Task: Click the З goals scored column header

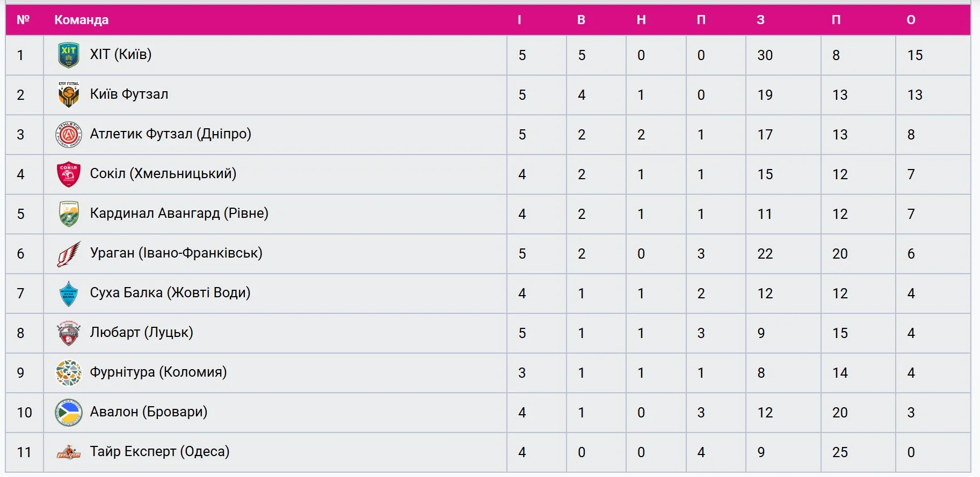Action: tap(760, 20)
